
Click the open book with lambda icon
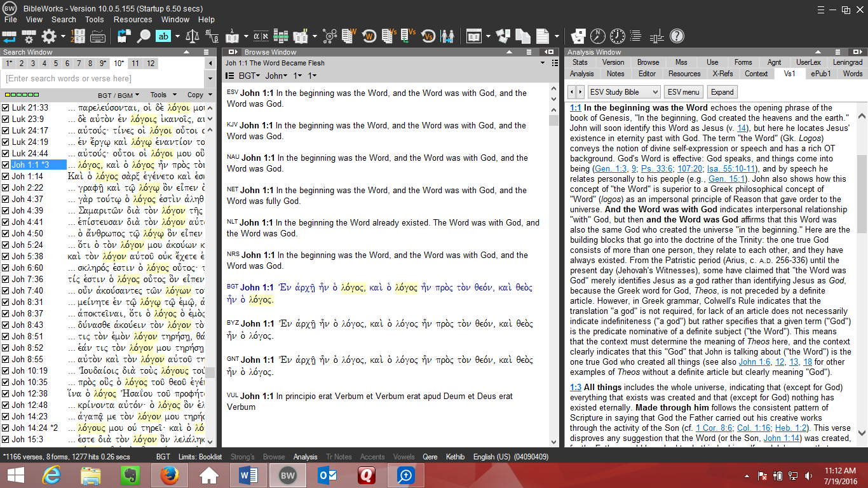pos(233,36)
